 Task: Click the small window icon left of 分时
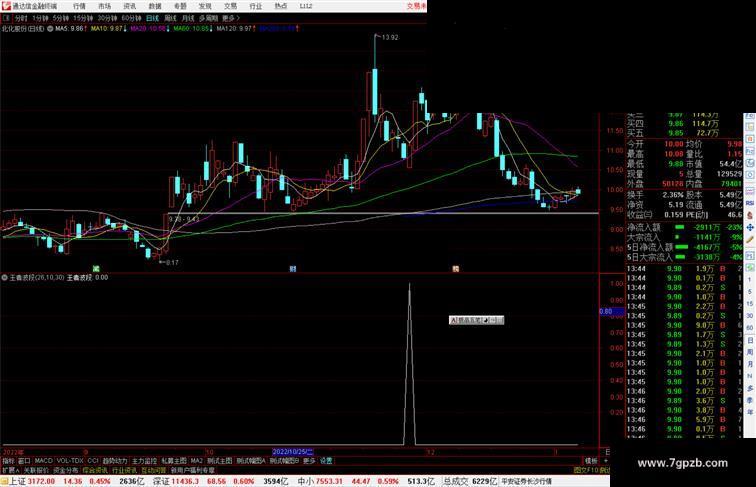[x=6, y=18]
